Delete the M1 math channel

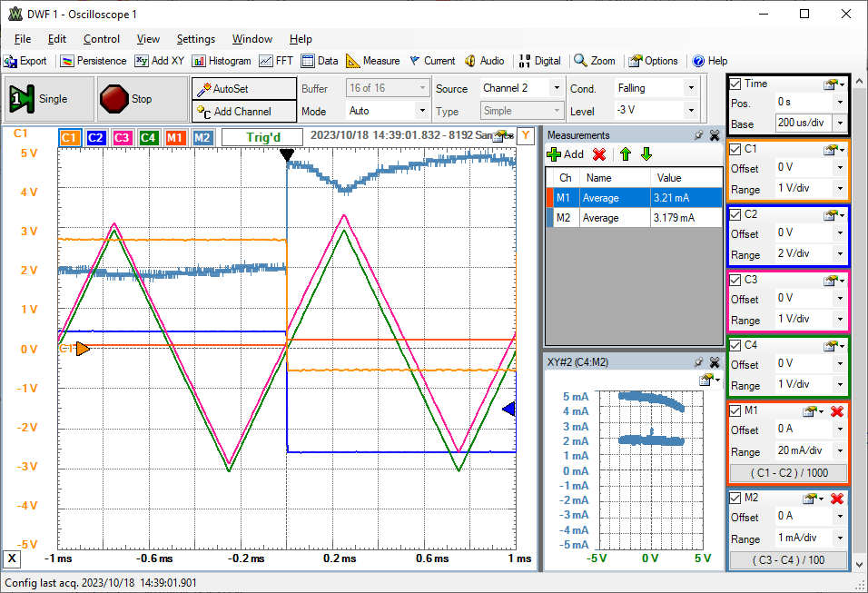(837, 411)
